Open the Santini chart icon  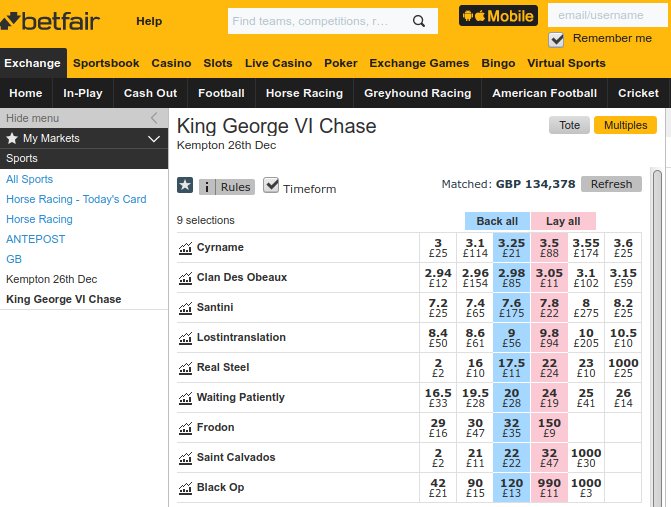[x=185, y=308]
